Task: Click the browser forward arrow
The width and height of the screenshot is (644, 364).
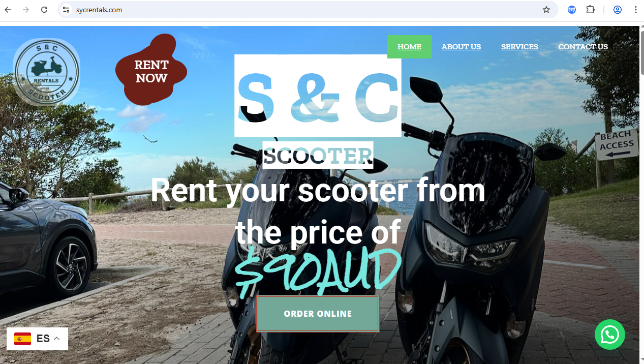Action: [x=26, y=10]
